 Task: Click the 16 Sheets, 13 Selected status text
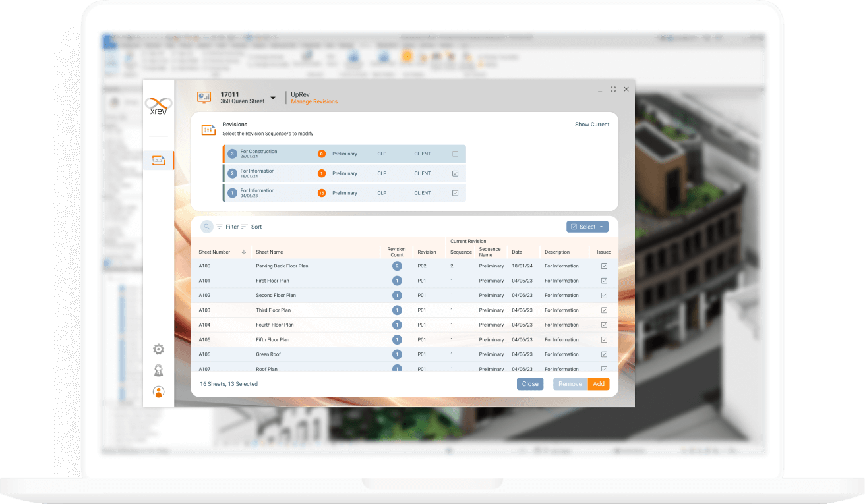click(x=229, y=384)
